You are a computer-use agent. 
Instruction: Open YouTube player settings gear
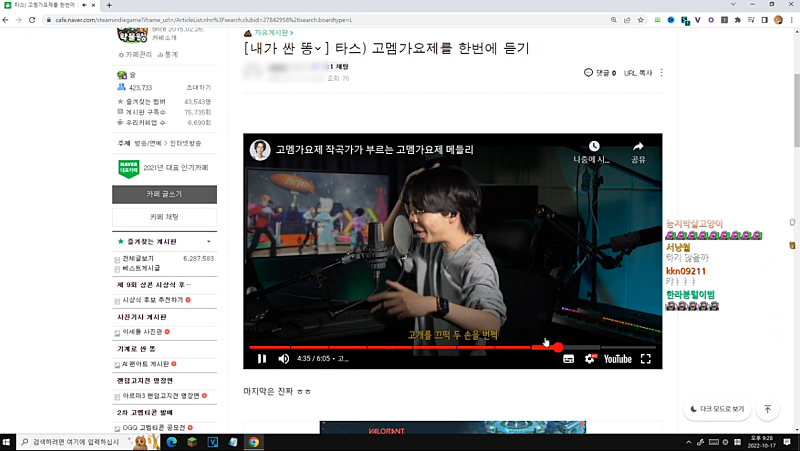point(590,359)
